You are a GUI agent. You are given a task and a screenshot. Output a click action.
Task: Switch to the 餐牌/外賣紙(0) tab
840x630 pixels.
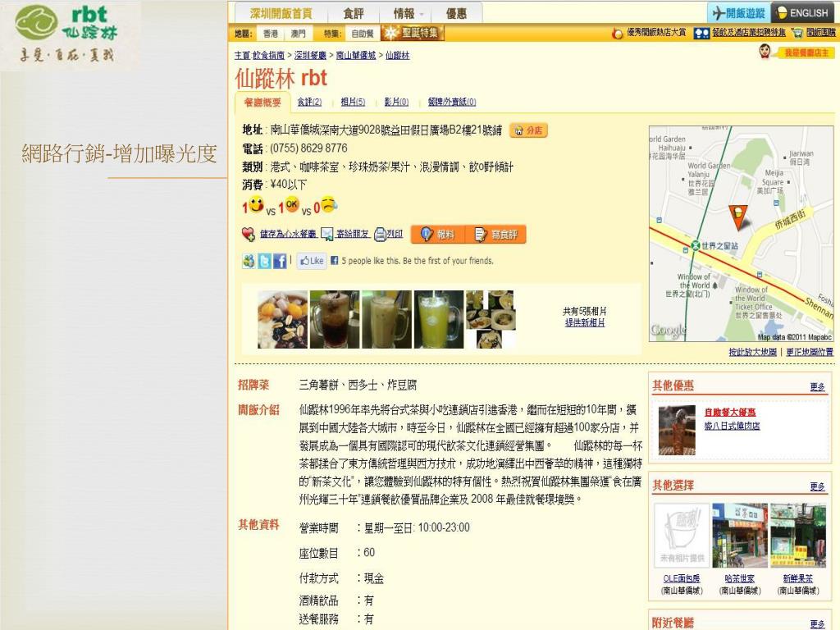point(452,102)
